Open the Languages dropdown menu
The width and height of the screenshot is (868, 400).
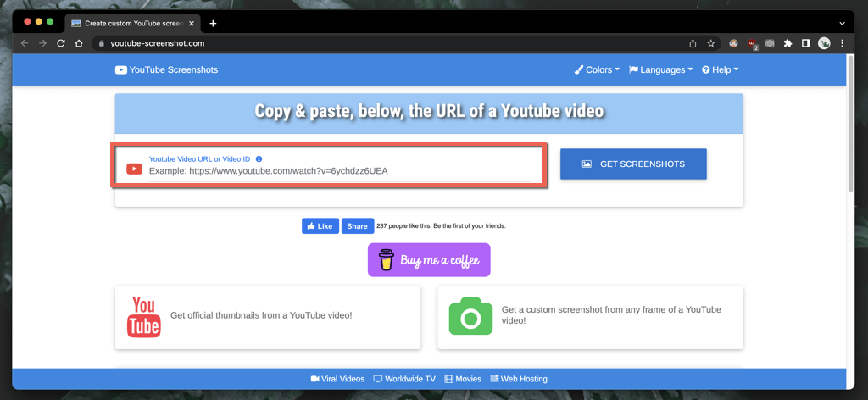661,69
